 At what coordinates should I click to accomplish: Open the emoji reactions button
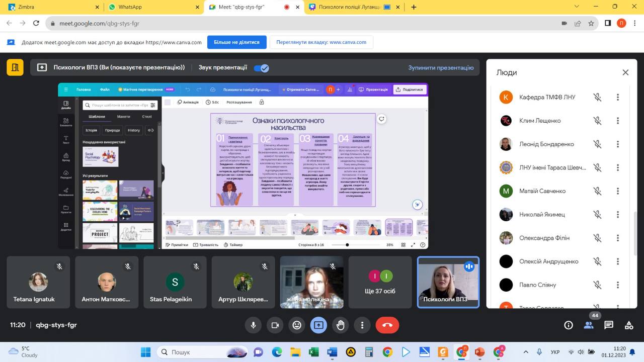(x=297, y=325)
